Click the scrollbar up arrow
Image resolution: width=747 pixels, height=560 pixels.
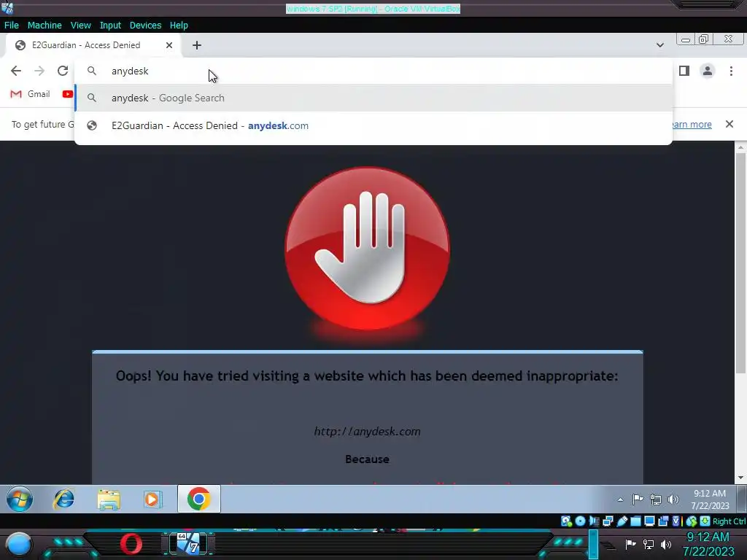740,147
